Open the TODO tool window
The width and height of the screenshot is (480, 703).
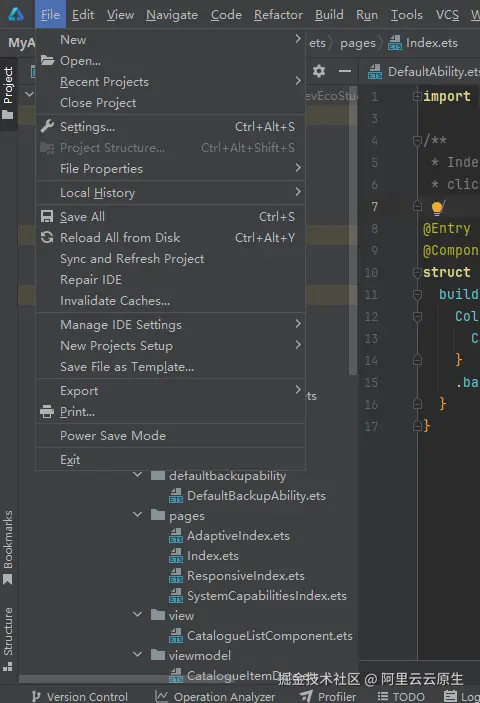pyautogui.click(x=401, y=696)
